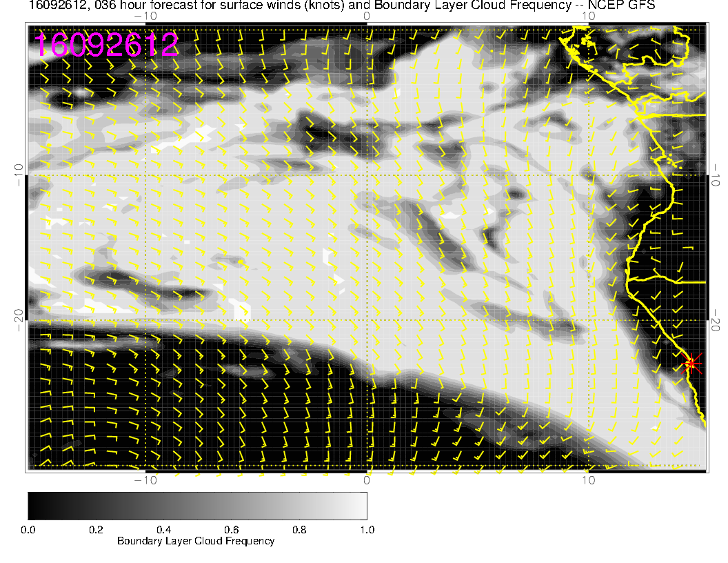Click the 10 longitude label on the top axis
This screenshot has height=563, width=728.
point(588,17)
